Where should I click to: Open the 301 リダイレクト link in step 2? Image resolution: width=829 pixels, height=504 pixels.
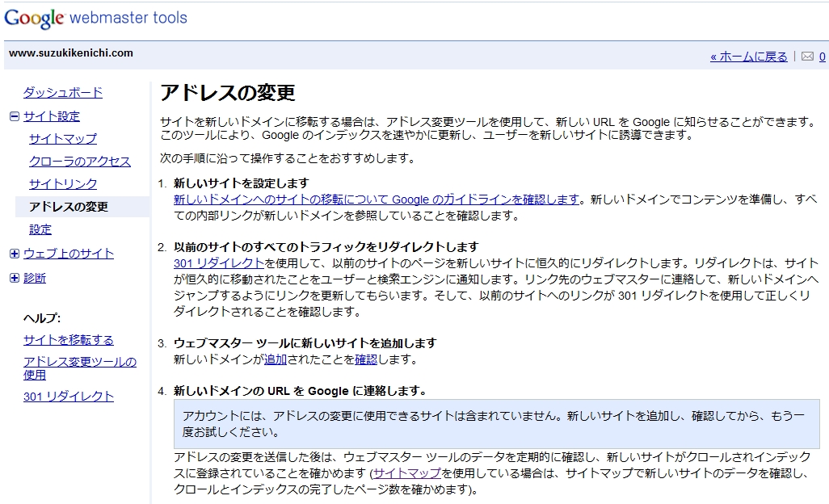pos(219,263)
